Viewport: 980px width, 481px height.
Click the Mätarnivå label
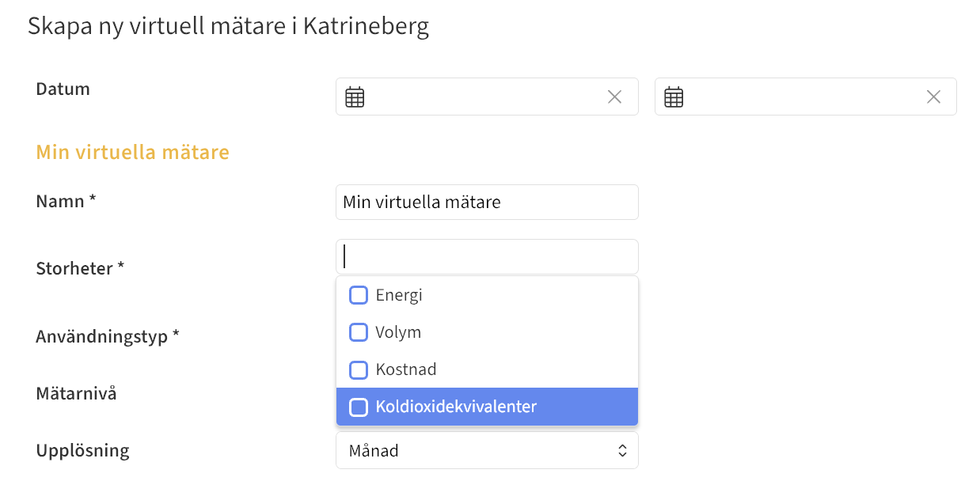[77, 392]
